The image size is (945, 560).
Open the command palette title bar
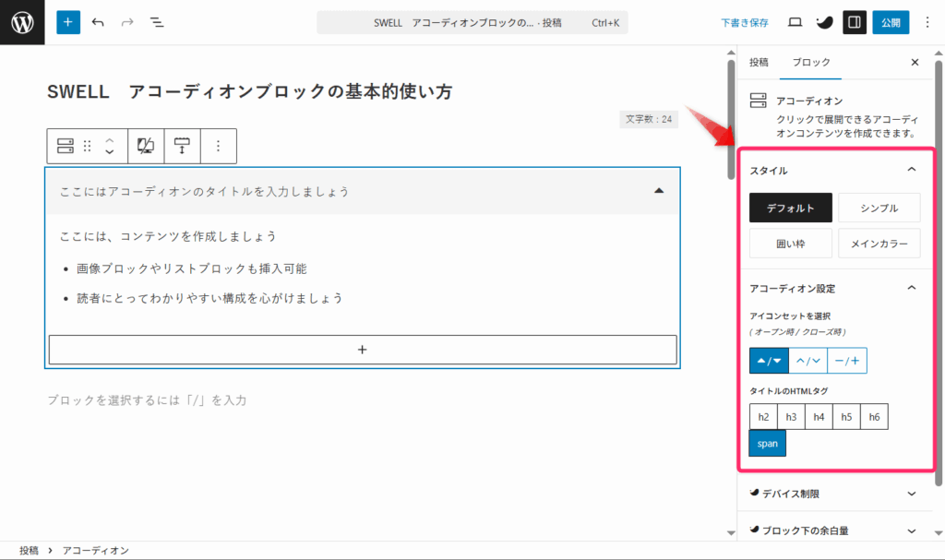pos(472,22)
